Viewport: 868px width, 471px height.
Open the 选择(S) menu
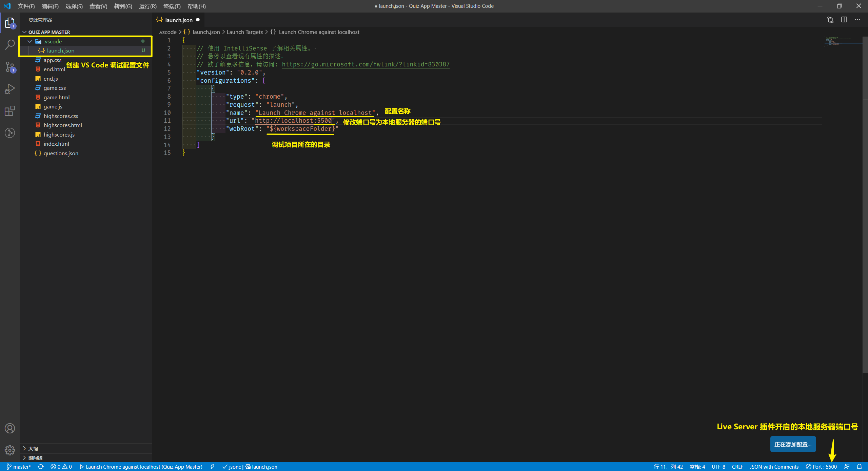click(74, 6)
